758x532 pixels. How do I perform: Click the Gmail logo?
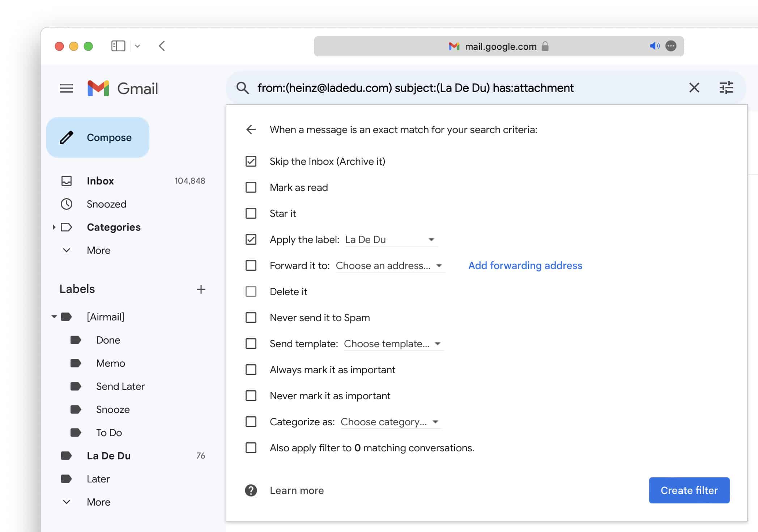[x=123, y=88]
